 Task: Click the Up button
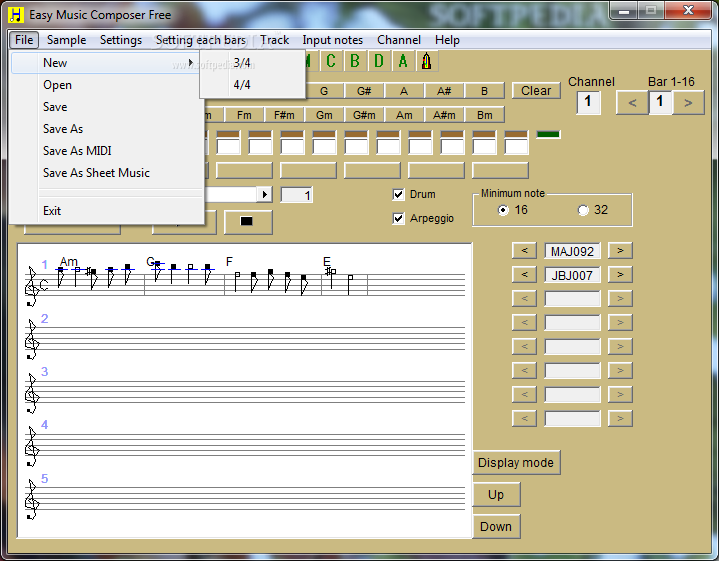click(x=496, y=494)
